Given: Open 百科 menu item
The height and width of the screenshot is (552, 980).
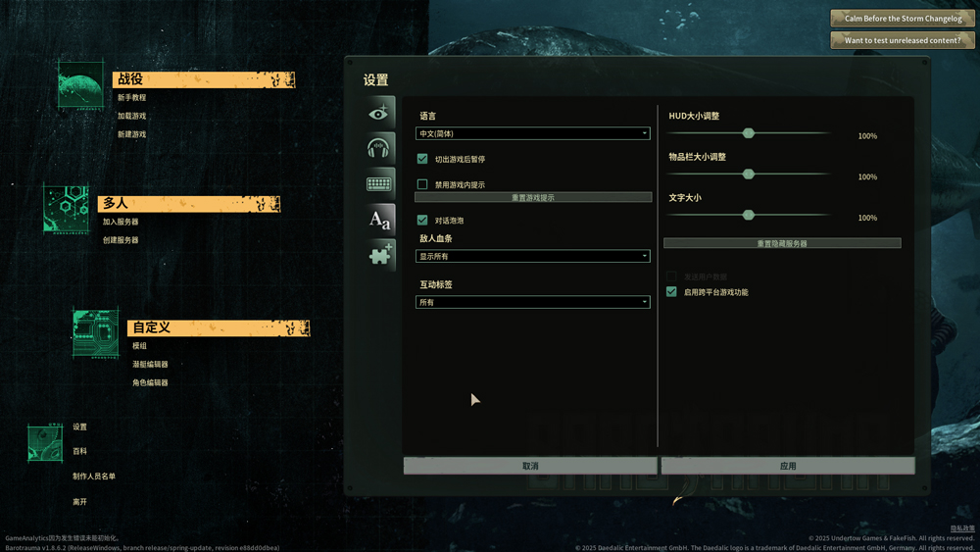Looking at the screenshot, I should [79, 451].
